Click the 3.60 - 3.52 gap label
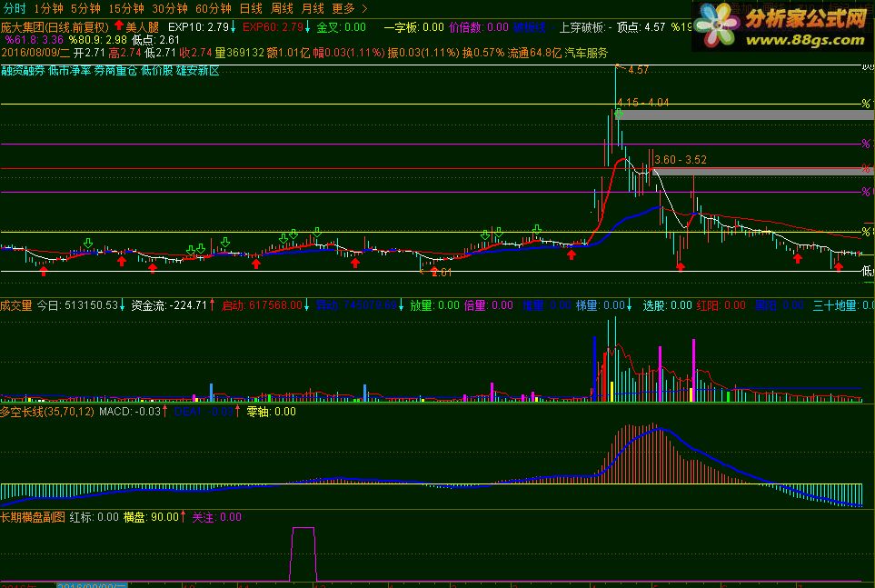The height and width of the screenshot is (588, 875). (x=681, y=160)
